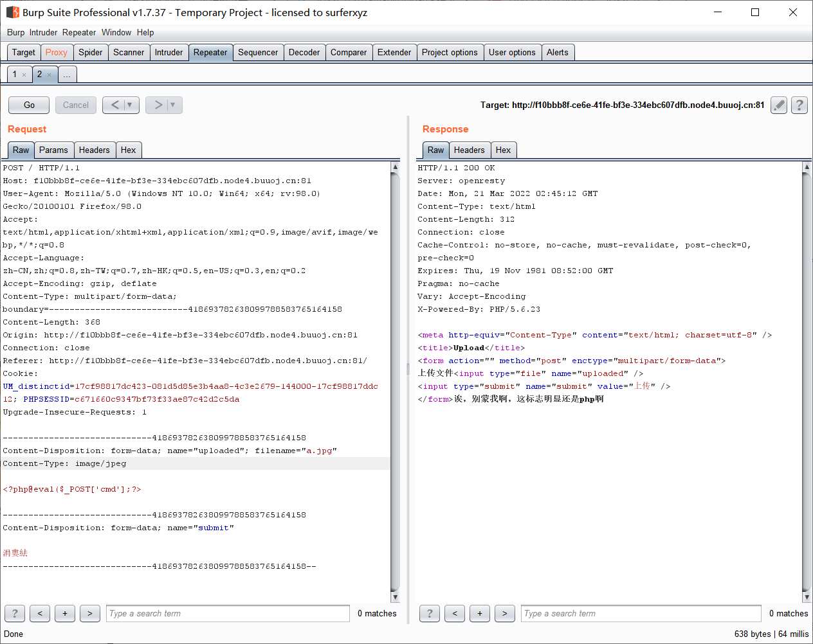This screenshot has height=644, width=813.
Task: Add new Repeater tab with ellipsis
Action: [67, 75]
